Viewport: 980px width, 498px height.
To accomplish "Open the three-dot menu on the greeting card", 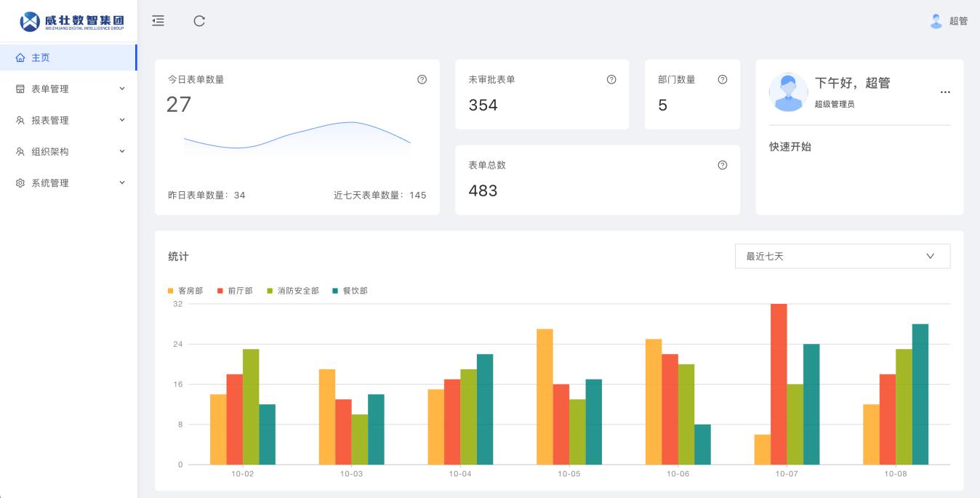I will pyautogui.click(x=945, y=92).
